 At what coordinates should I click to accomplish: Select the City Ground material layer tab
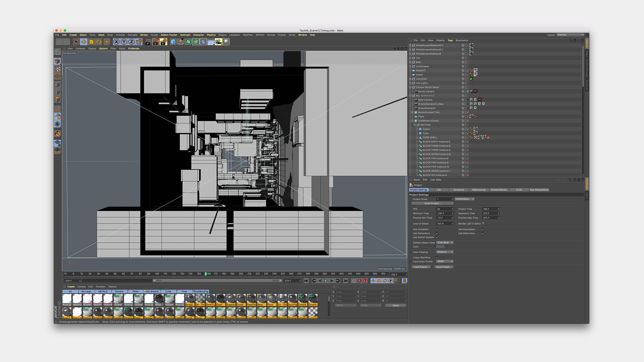pos(152,292)
